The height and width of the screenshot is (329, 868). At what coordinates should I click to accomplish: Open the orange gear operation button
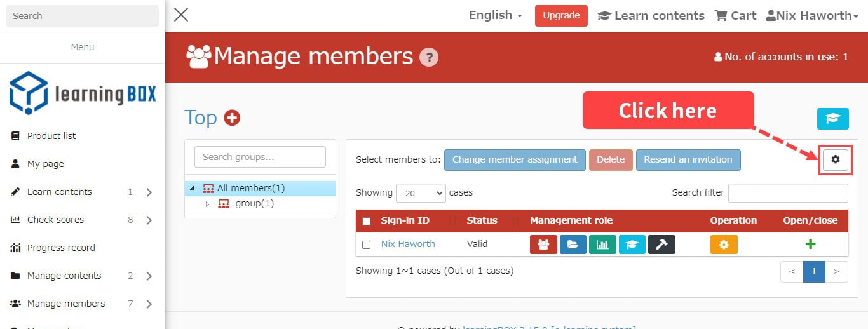(x=724, y=245)
